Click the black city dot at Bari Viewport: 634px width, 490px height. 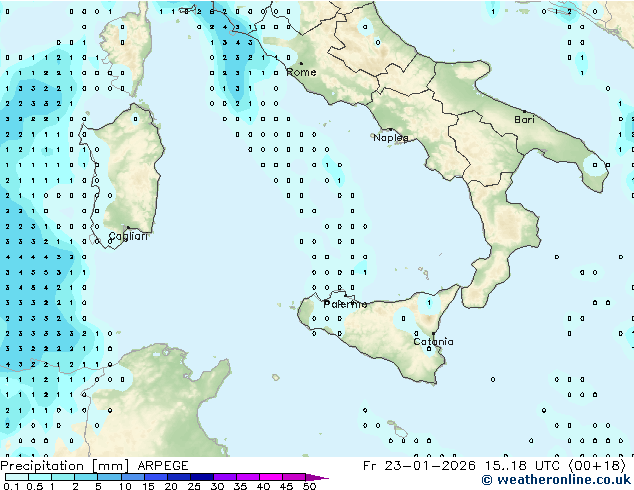coord(524,111)
